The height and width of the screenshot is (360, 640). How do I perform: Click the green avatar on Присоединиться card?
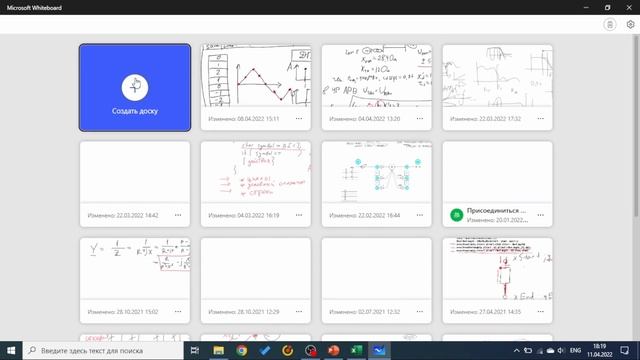click(456, 215)
